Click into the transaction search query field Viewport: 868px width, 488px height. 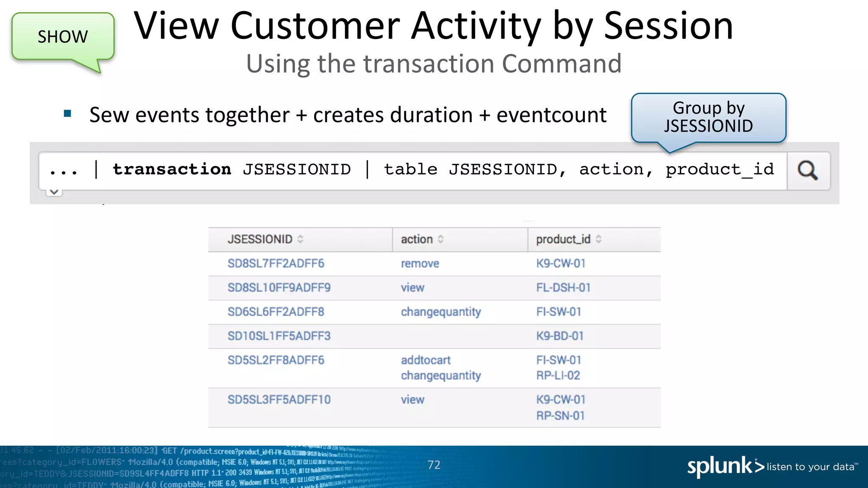413,170
